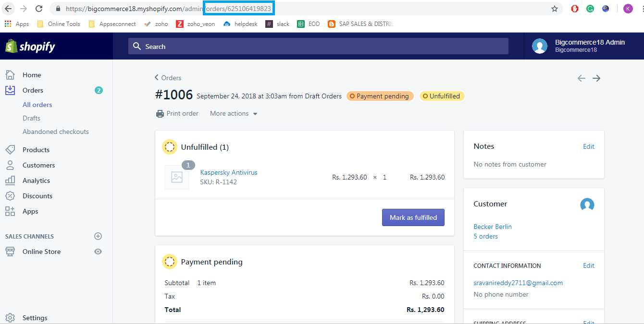Open the Kaspersky Antivirus product link

click(229, 172)
